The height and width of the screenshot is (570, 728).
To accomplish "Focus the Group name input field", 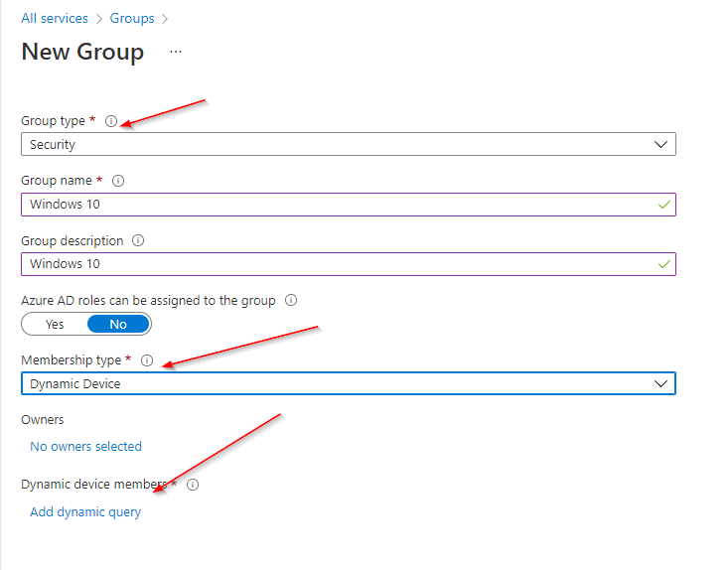I will pyautogui.click(x=349, y=205).
